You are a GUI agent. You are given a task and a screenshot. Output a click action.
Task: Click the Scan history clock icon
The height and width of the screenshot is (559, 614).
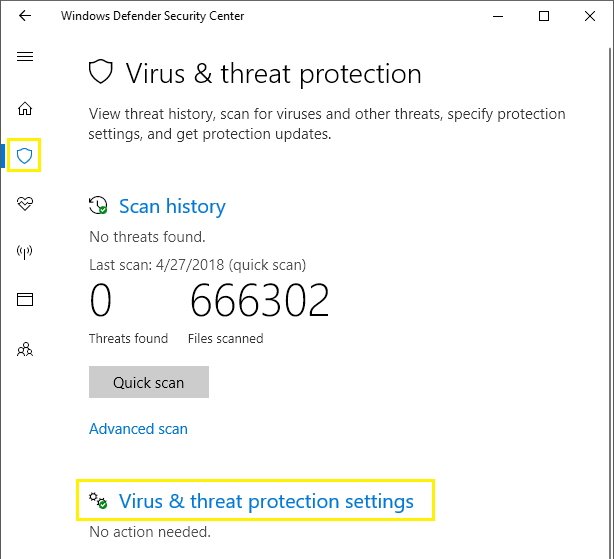(x=98, y=206)
